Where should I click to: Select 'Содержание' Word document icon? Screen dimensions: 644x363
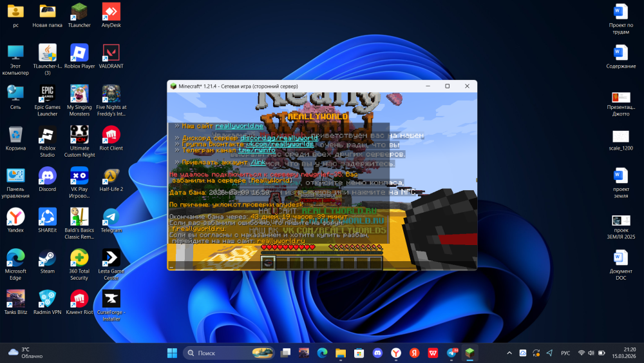tap(621, 57)
